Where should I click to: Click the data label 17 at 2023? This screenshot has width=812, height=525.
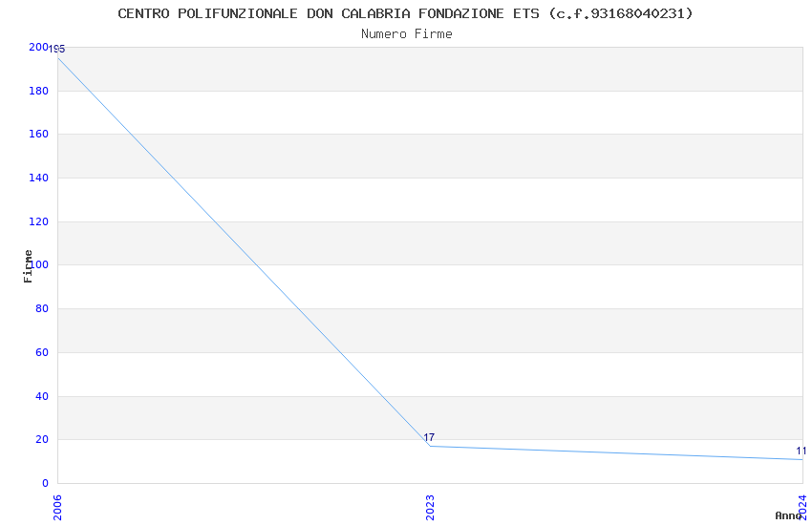[429, 437]
